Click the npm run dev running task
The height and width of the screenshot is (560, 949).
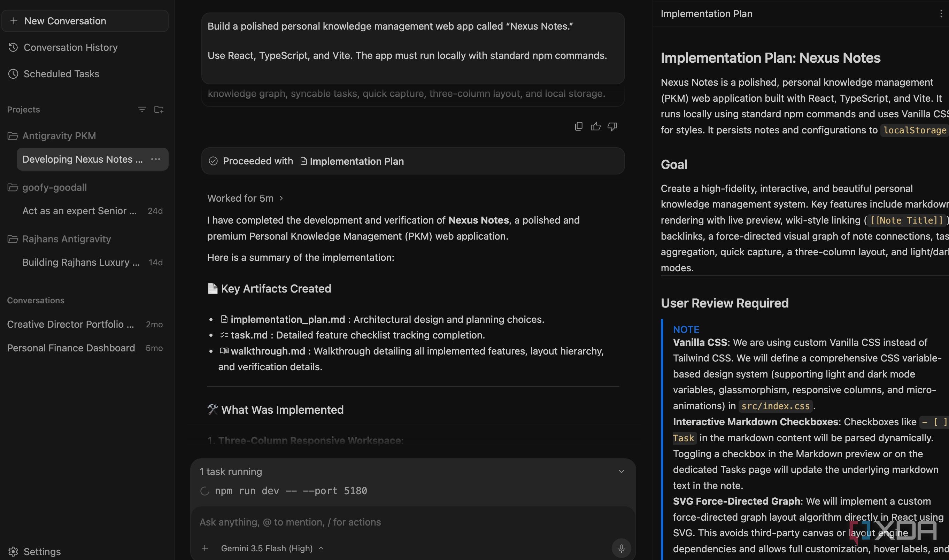tap(291, 491)
